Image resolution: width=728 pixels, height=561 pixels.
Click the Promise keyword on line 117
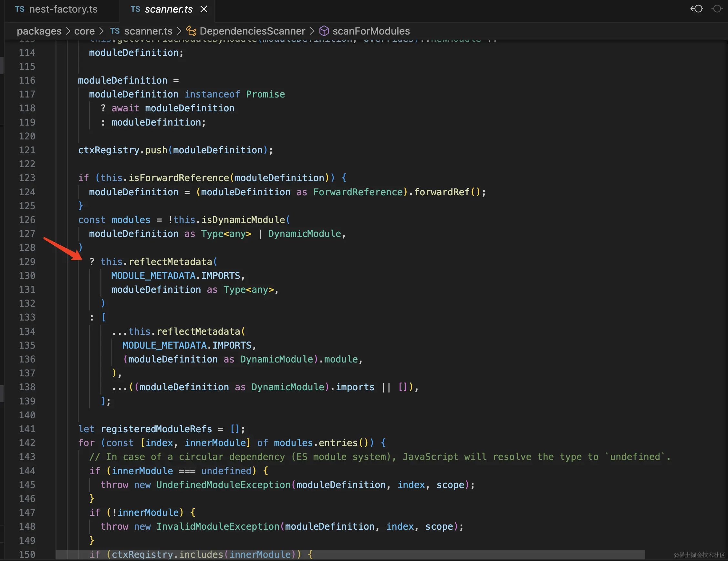[265, 94]
